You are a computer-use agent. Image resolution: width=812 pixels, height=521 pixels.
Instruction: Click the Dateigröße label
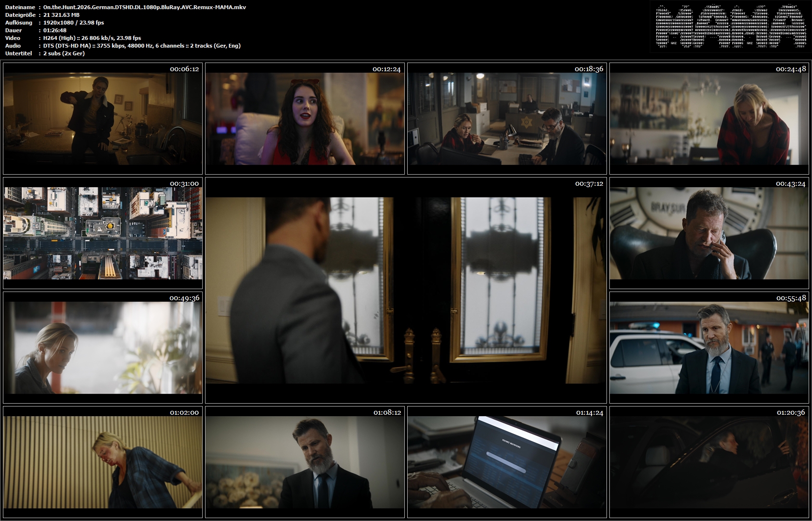click(x=20, y=15)
